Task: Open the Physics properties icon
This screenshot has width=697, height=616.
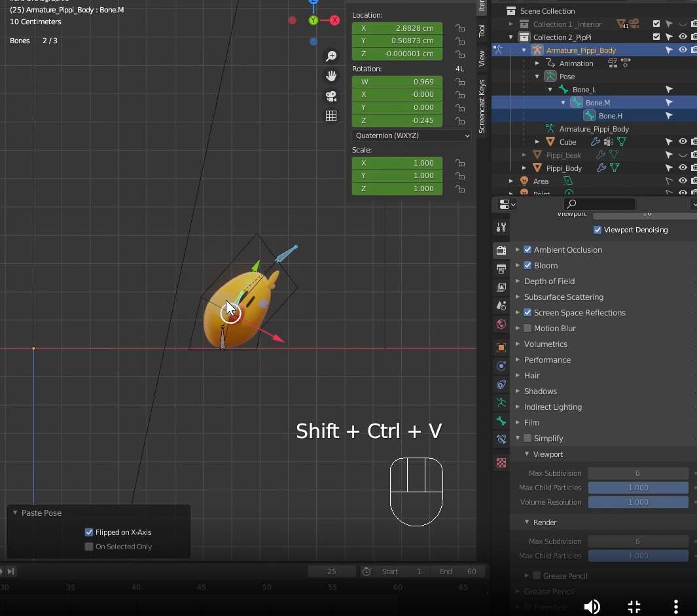Action: point(501,365)
